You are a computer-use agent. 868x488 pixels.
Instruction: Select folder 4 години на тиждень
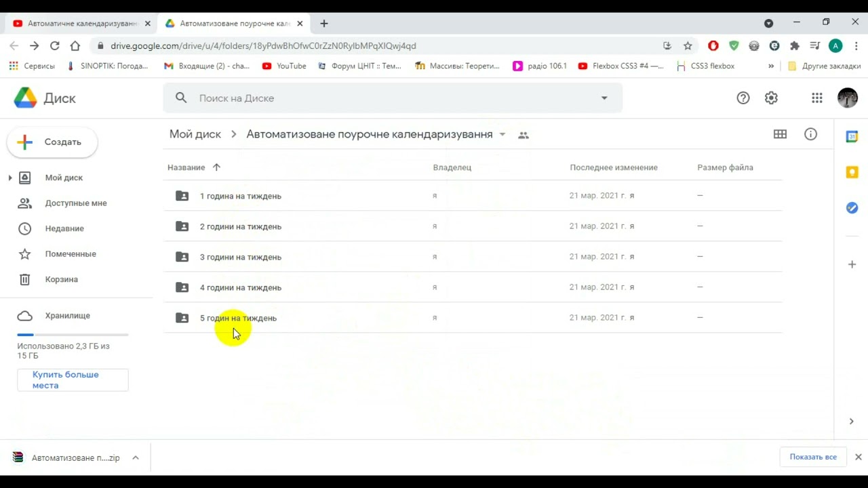(x=473, y=287)
